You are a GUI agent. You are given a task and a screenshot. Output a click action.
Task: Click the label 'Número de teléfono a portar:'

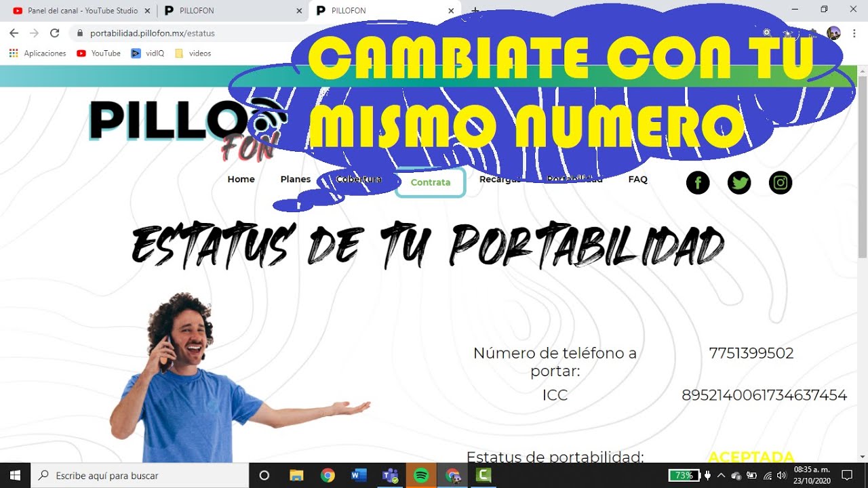coord(555,362)
